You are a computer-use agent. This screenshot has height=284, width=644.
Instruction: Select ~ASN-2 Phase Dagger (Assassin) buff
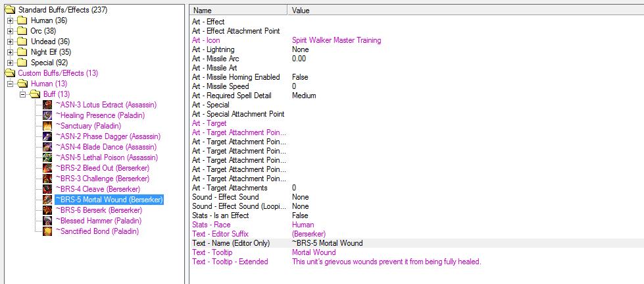tap(108, 136)
